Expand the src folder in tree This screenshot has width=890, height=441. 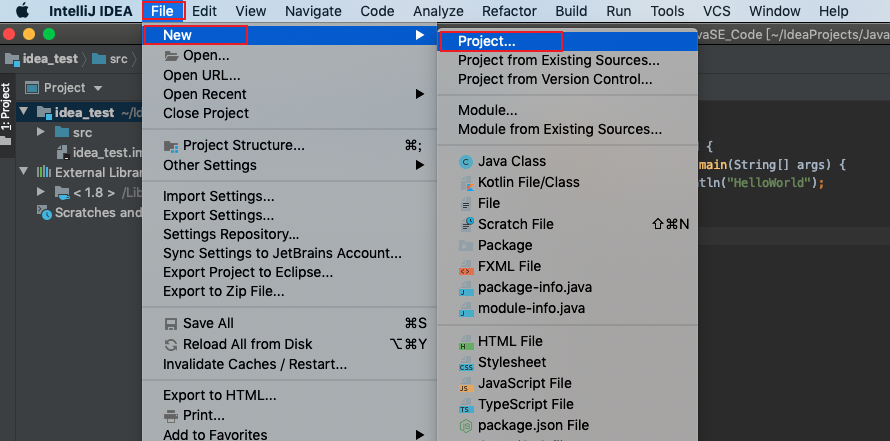coord(41,132)
